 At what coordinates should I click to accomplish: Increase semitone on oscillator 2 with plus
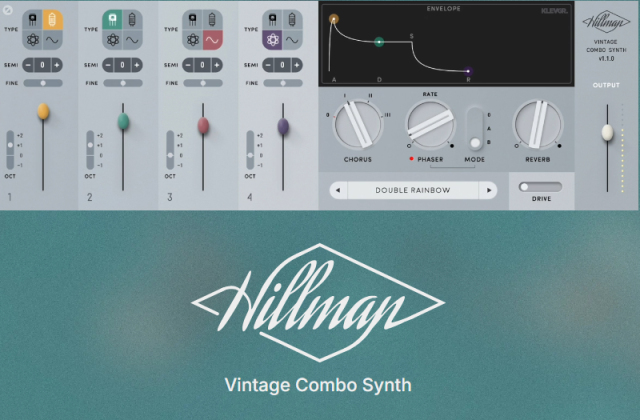[137, 65]
